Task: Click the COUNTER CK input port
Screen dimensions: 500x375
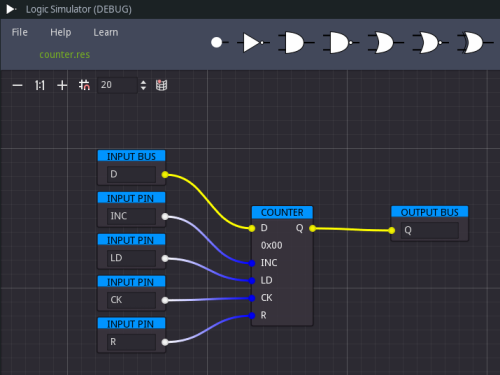Action: click(252, 298)
